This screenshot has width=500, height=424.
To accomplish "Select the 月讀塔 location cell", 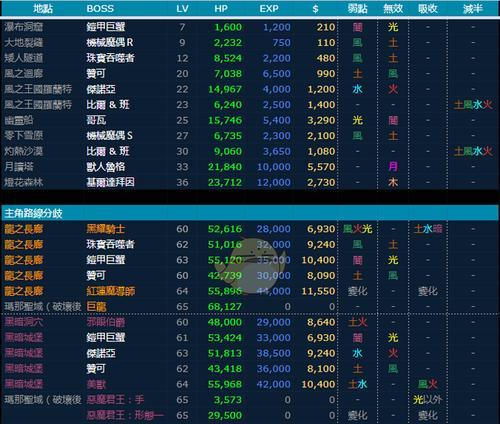I will pos(19,167).
